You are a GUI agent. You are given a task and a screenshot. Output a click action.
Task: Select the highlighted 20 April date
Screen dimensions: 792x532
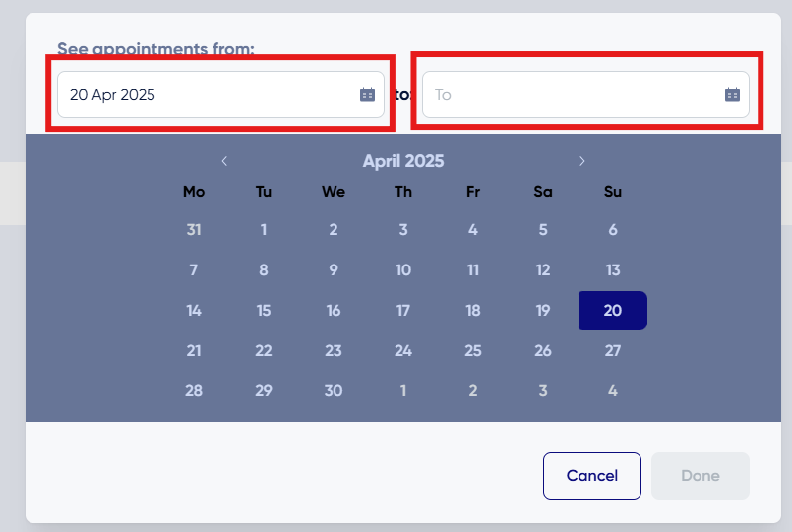coord(613,311)
